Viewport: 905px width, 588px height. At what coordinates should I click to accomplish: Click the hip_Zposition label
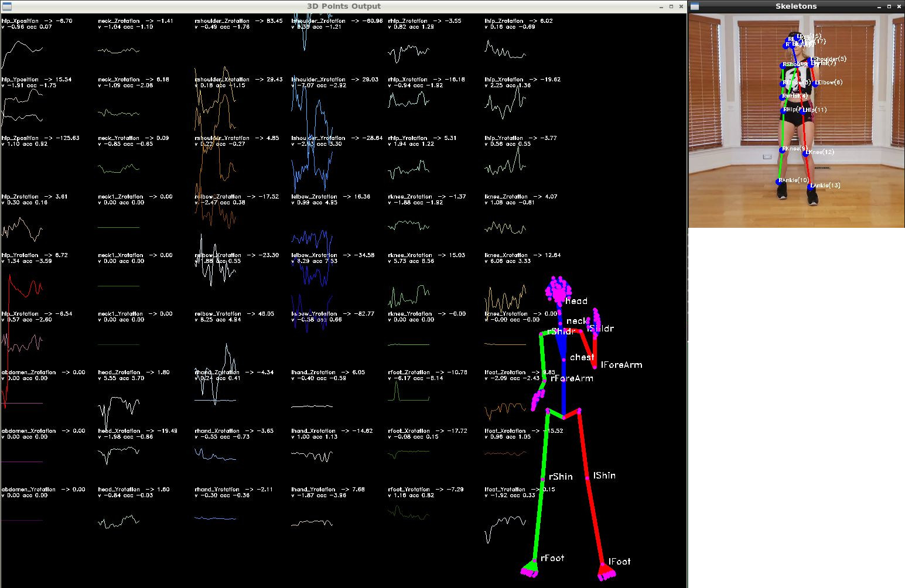(x=20, y=138)
